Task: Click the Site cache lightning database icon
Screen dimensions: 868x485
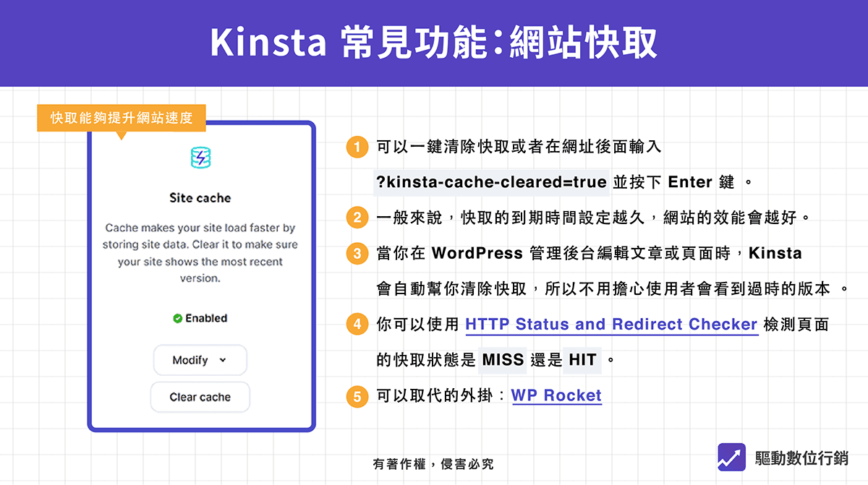Action: 200,158
